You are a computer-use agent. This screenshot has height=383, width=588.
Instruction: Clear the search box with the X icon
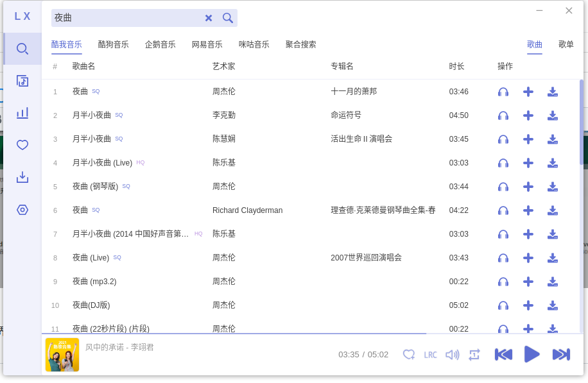[209, 18]
